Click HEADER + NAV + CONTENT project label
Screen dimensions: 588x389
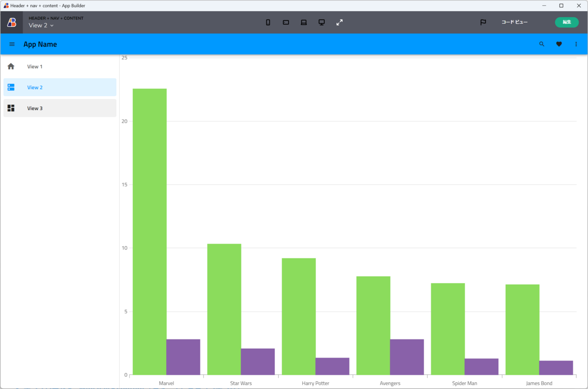click(56, 18)
